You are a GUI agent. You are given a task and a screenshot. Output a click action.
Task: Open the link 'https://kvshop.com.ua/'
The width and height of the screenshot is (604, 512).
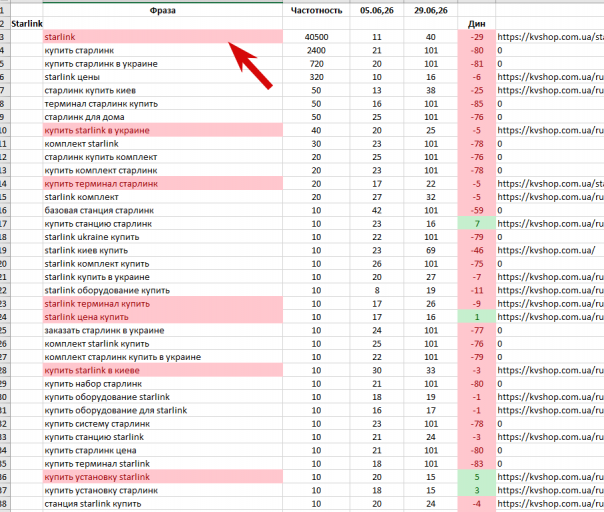546,250
